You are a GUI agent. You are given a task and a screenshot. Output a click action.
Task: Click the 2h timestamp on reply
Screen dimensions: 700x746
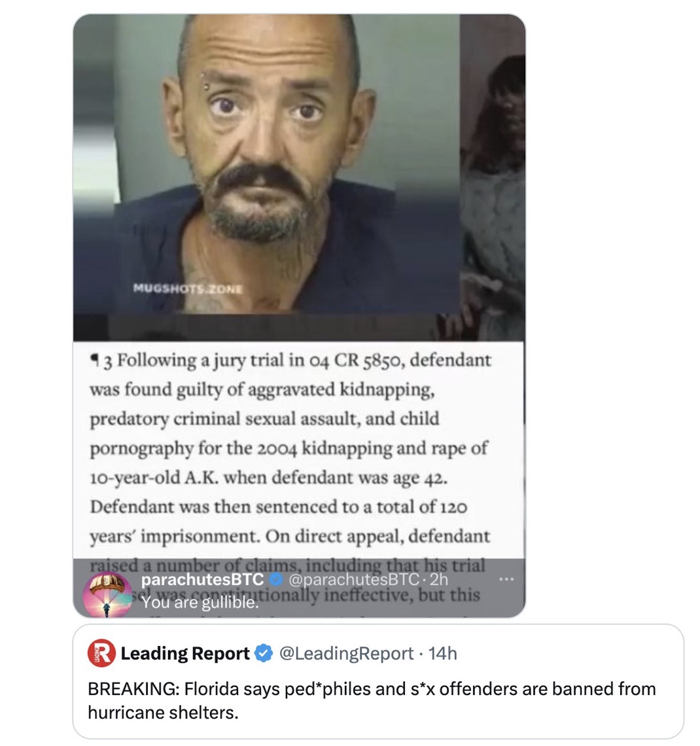pyautogui.click(x=438, y=580)
